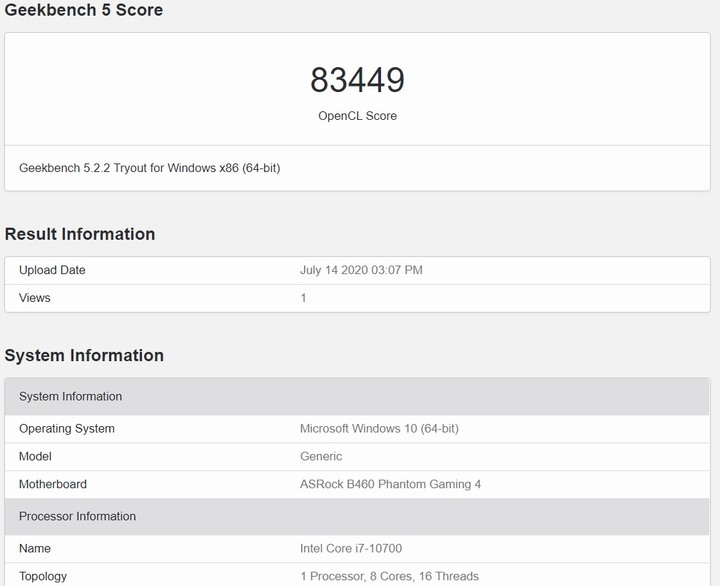The width and height of the screenshot is (720, 586).
Task: Select the Upload Date row label
Action: (52, 270)
